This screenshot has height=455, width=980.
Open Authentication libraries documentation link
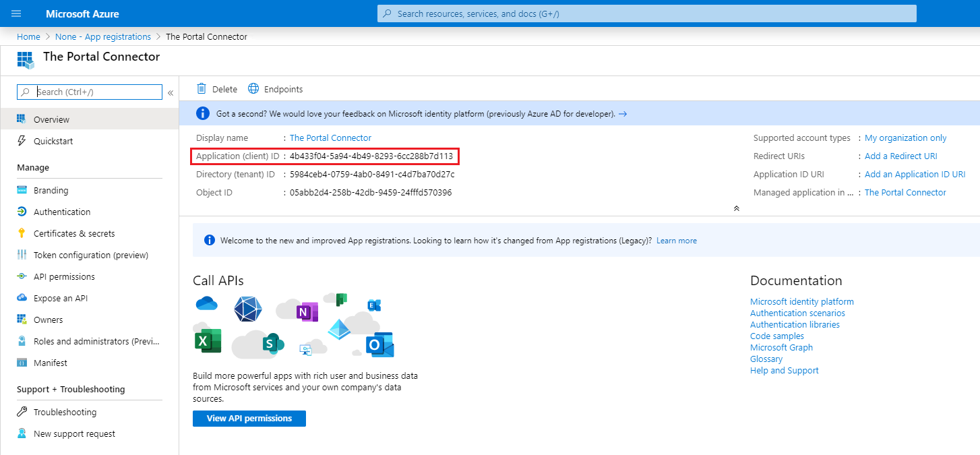[x=795, y=325]
